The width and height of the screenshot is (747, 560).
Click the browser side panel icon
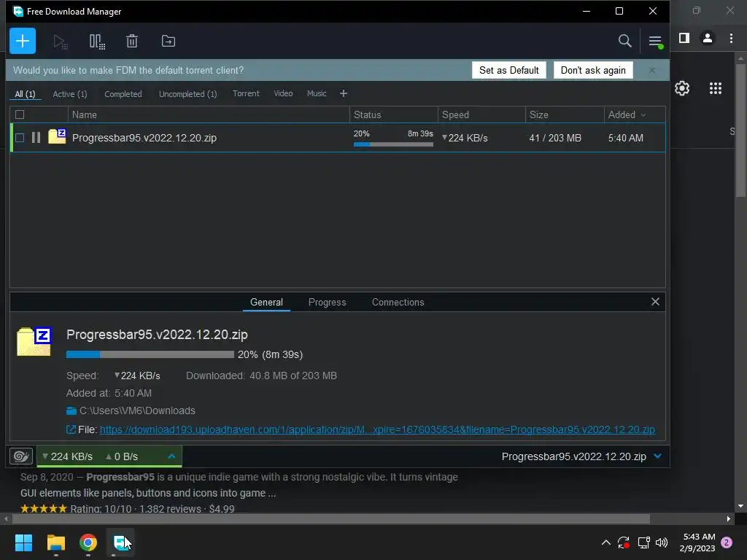click(x=684, y=38)
